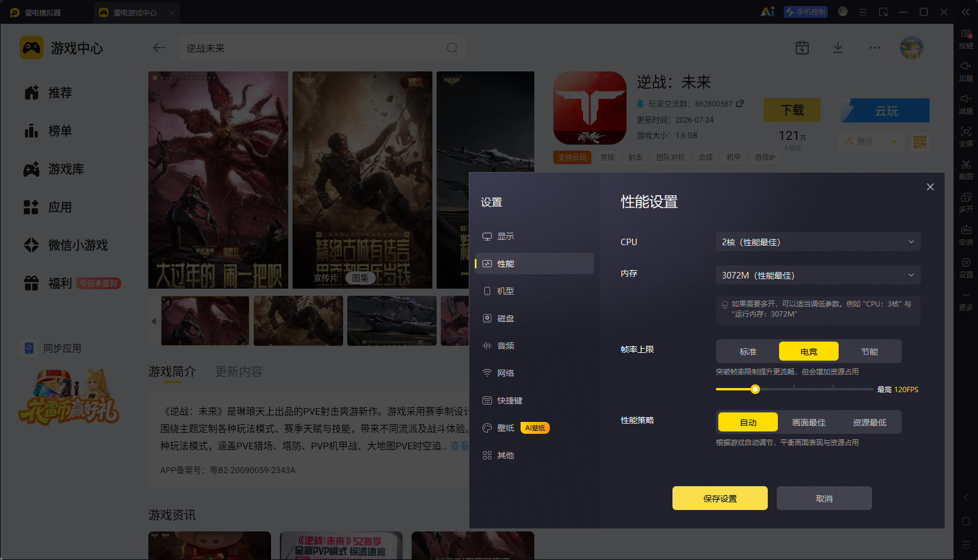The image size is (978, 560).
Task: Open 推荐 in the left navigation
Action: 49,93
